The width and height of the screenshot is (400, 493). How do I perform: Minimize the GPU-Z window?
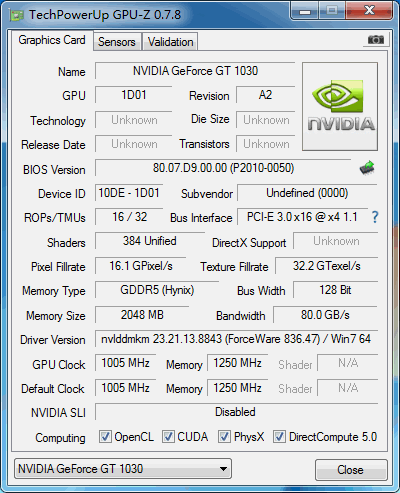tap(305, 11)
